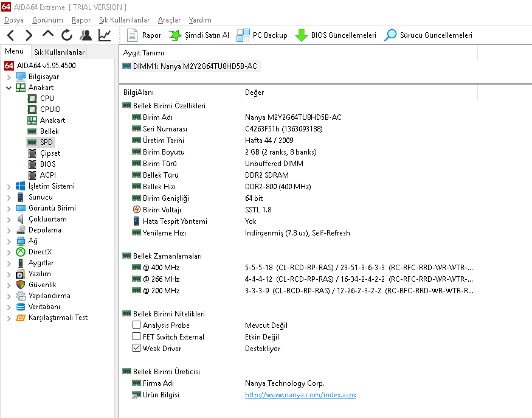Click the Back navigation arrow
Screen dimensions: 532x418
coord(11,35)
